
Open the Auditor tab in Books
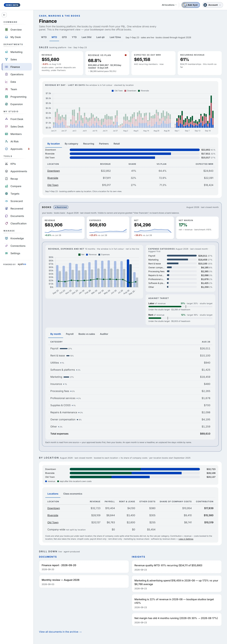[104, 334]
